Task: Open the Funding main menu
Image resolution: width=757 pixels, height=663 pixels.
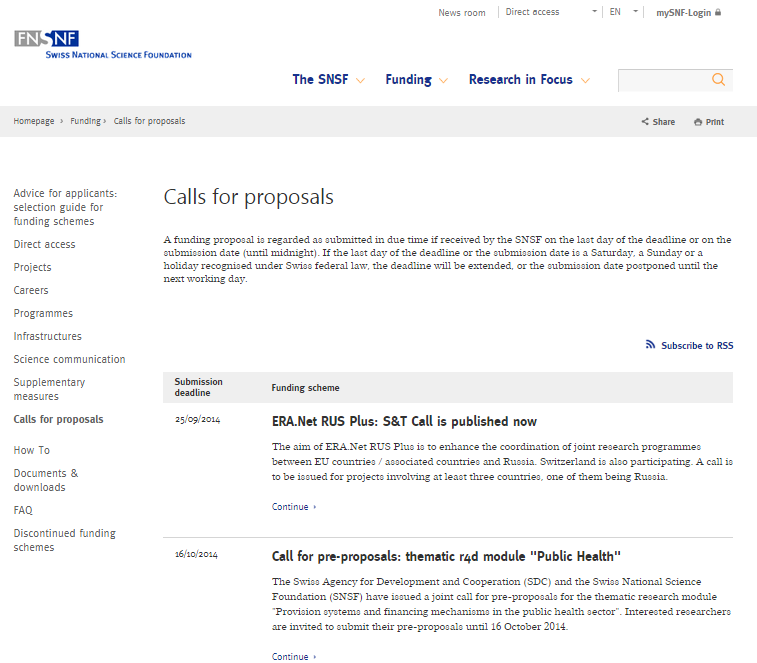Action: [416, 80]
